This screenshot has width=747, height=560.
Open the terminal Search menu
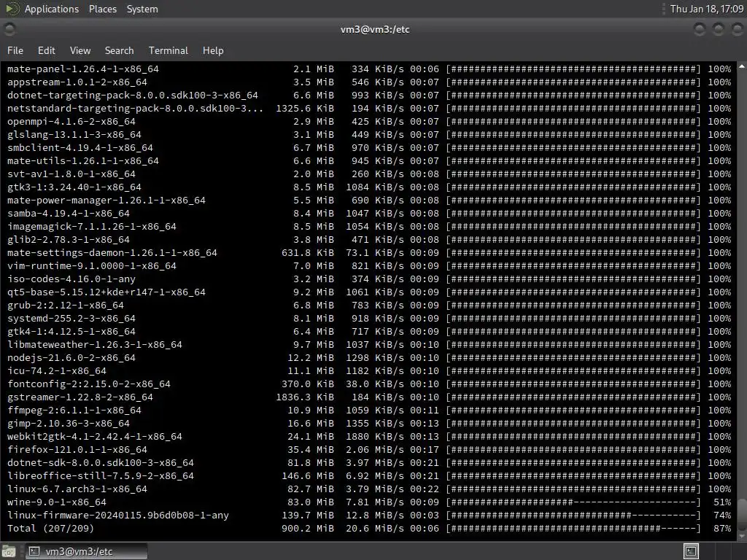pyautogui.click(x=119, y=50)
